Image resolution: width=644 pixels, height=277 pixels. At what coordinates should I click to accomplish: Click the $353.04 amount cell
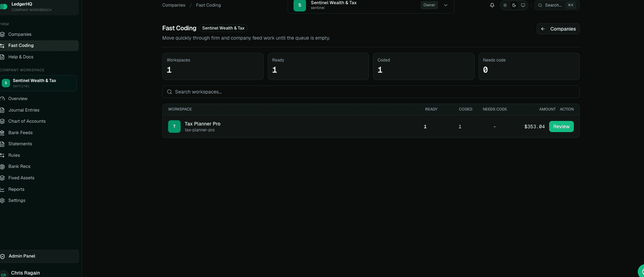point(534,127)
